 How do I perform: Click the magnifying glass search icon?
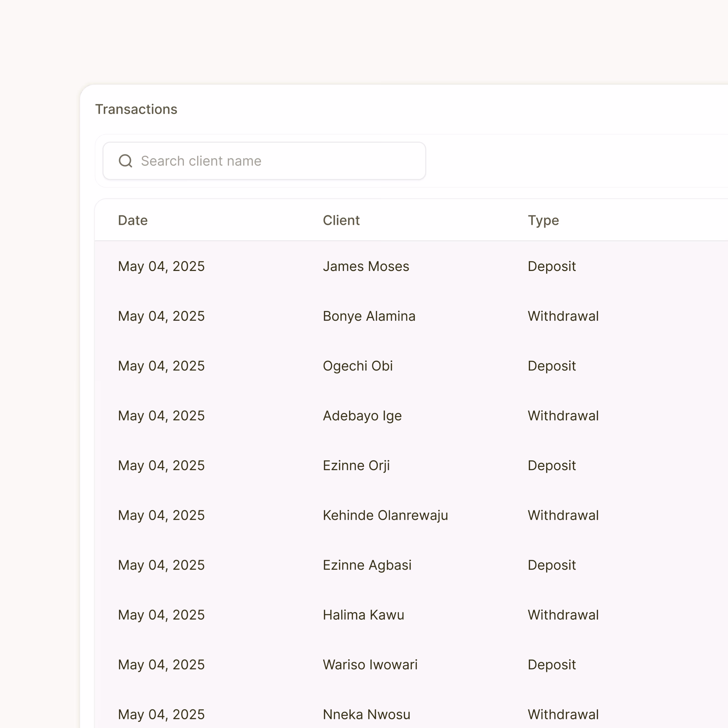[125, 161]
